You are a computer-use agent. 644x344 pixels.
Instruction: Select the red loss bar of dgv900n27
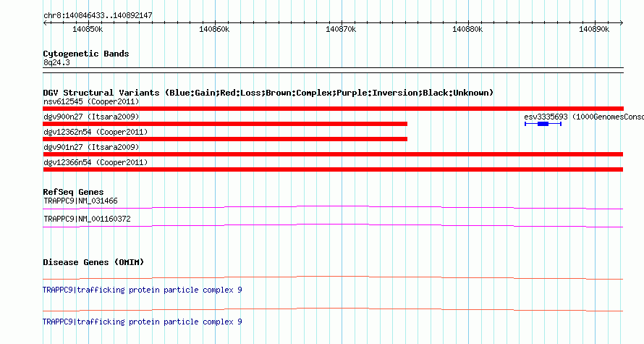click(225, 124)
